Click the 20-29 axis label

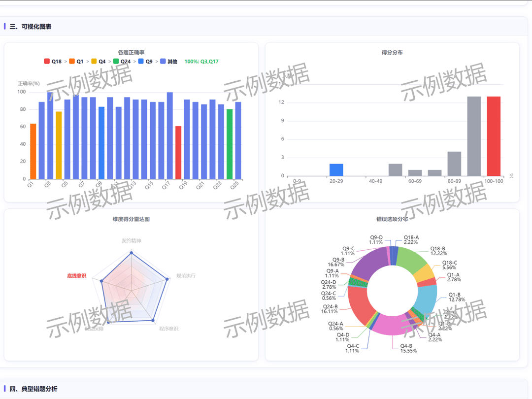tap(336, 181)
